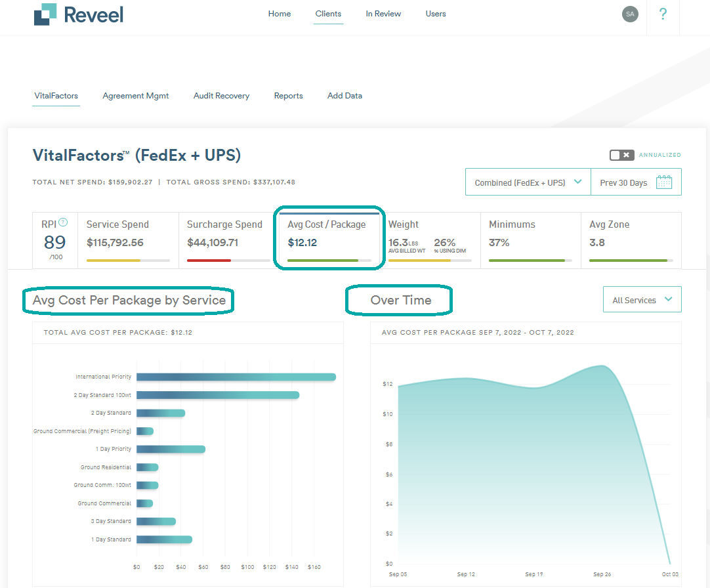710x588 pixels.
Task: Select the Add Data tab
Action: [x=345, y=96]
